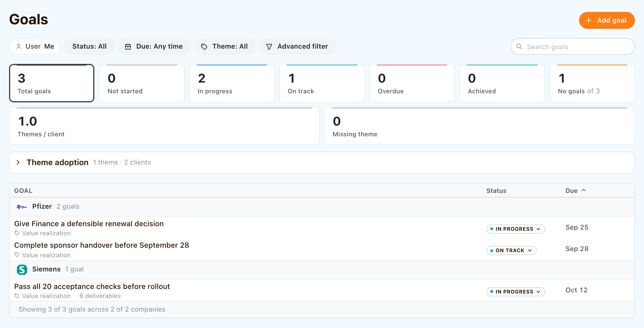
Task: Select the In progress card
Action: click(232, 83)
